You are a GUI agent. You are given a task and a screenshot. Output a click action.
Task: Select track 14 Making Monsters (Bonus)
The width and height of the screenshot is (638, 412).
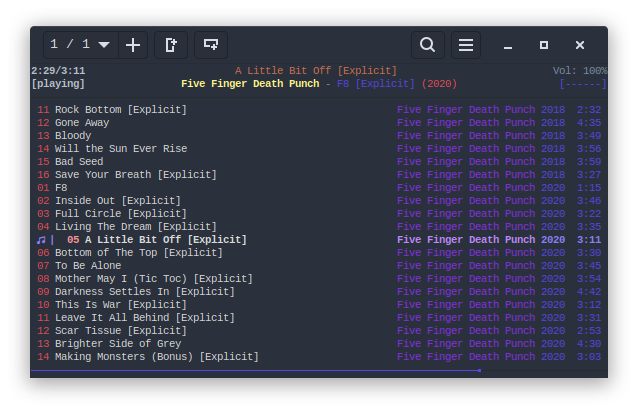pos(319,357)
